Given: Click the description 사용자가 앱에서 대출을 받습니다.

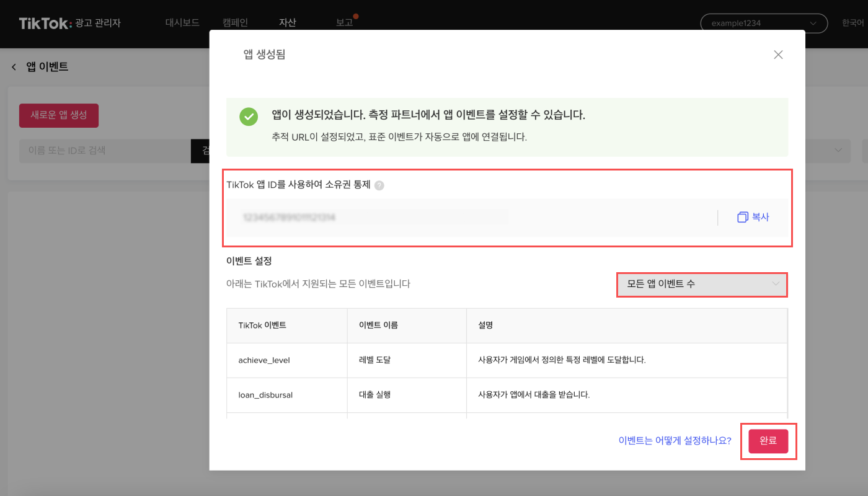Looking at the screenshot, I should coord(534,395).
